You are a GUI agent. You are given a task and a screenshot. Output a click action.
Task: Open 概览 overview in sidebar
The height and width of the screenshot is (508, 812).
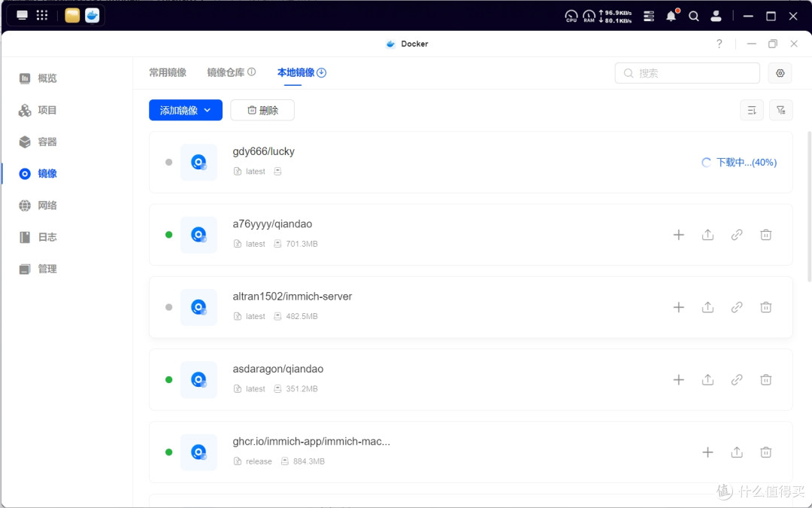pos(38,78)
